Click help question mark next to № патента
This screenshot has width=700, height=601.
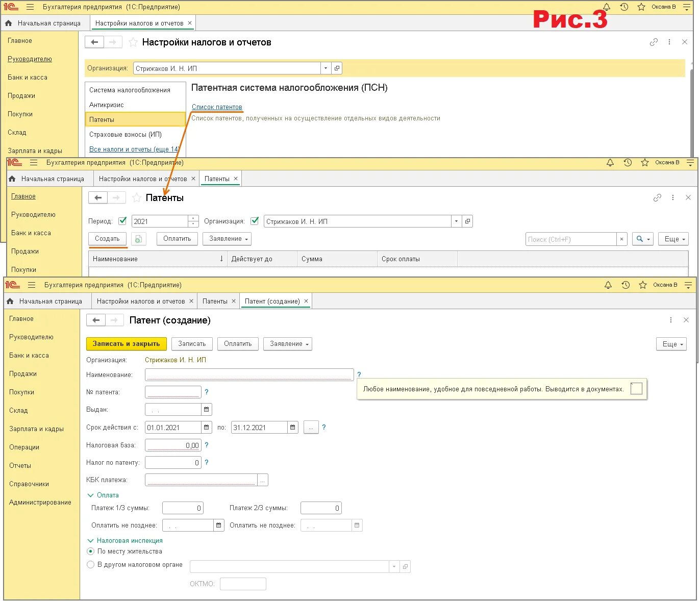click(207, 392)
